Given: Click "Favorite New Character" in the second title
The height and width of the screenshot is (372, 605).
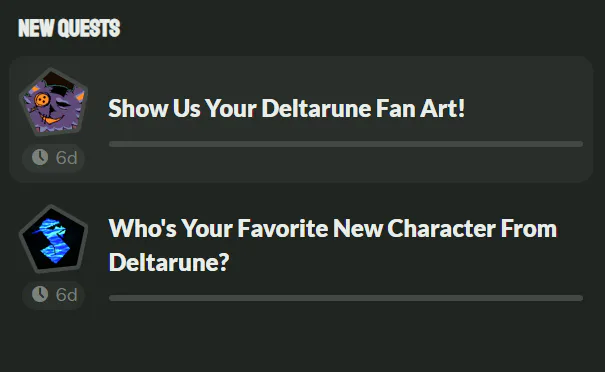Looking at the screenshot, I should point(367,228).
